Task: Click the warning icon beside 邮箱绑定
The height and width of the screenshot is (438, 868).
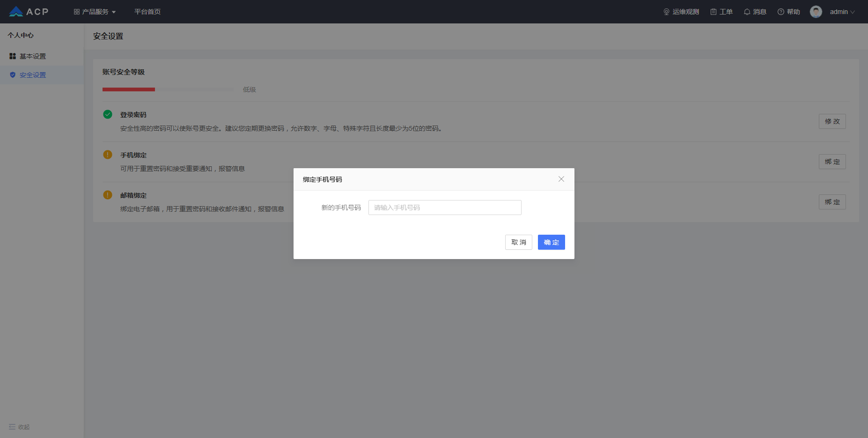Action: pos(108,195)
